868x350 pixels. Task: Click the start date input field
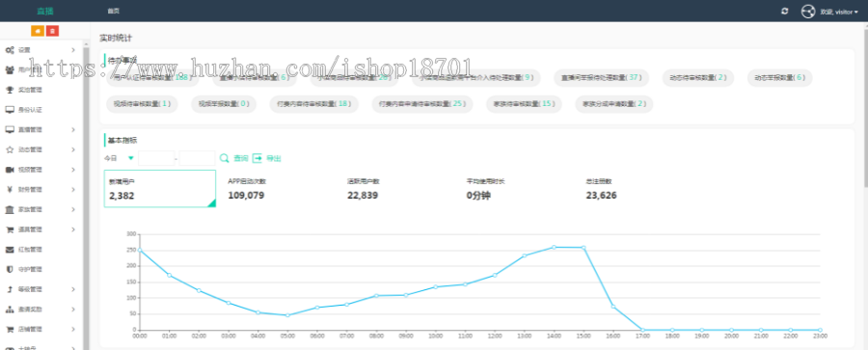point(156,158)
